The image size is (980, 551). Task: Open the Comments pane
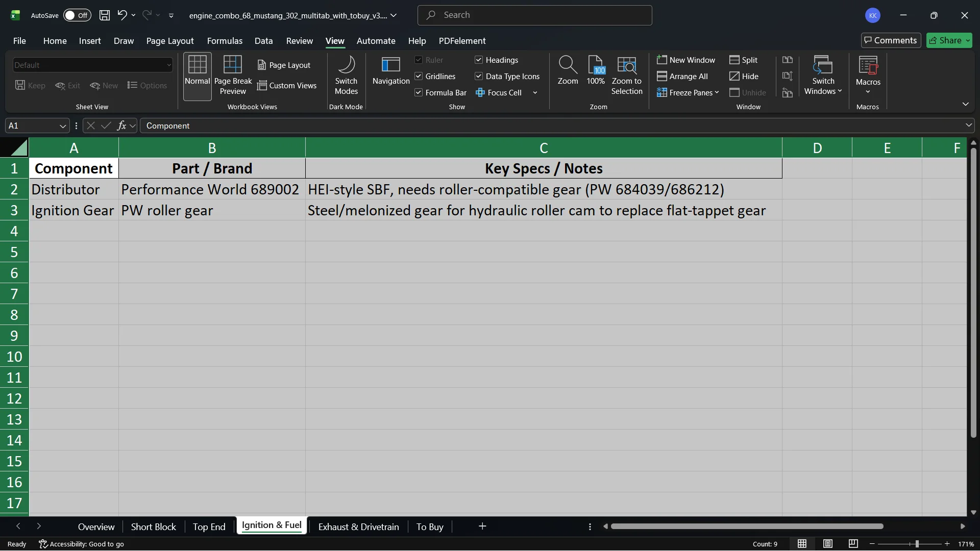[891, 40]
